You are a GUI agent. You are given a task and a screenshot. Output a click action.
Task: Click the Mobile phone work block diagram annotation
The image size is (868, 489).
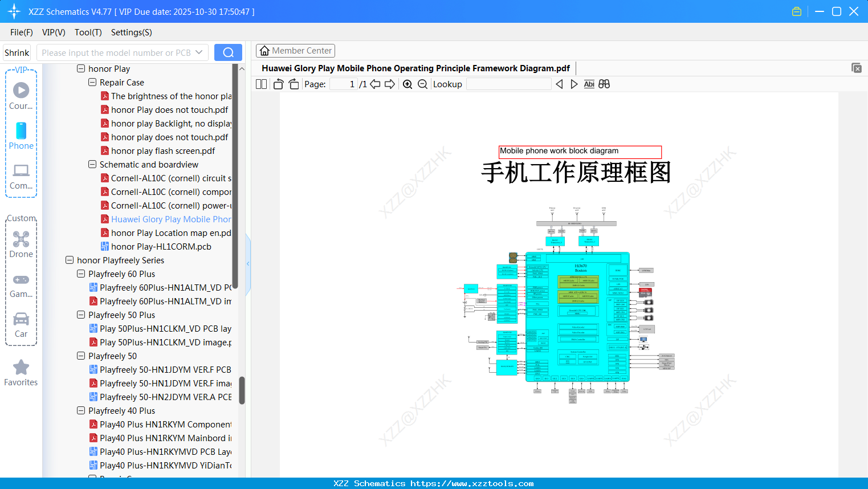click(580, 152)
